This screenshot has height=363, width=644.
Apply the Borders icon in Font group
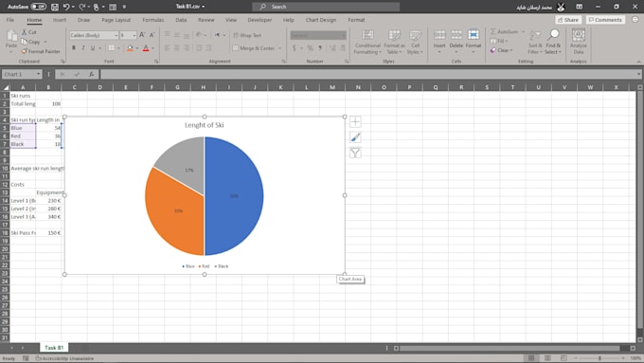pyautogui.click(x=112, y=48)
